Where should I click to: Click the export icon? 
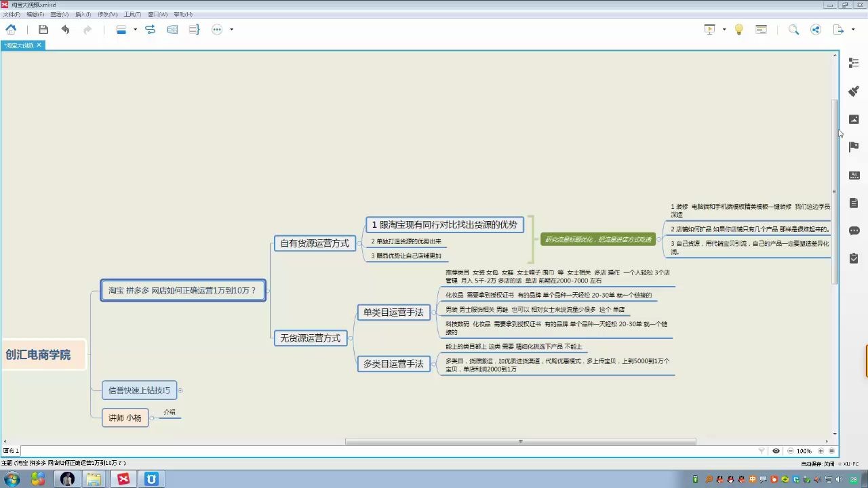pyautogui.click(x=839, y=29)
